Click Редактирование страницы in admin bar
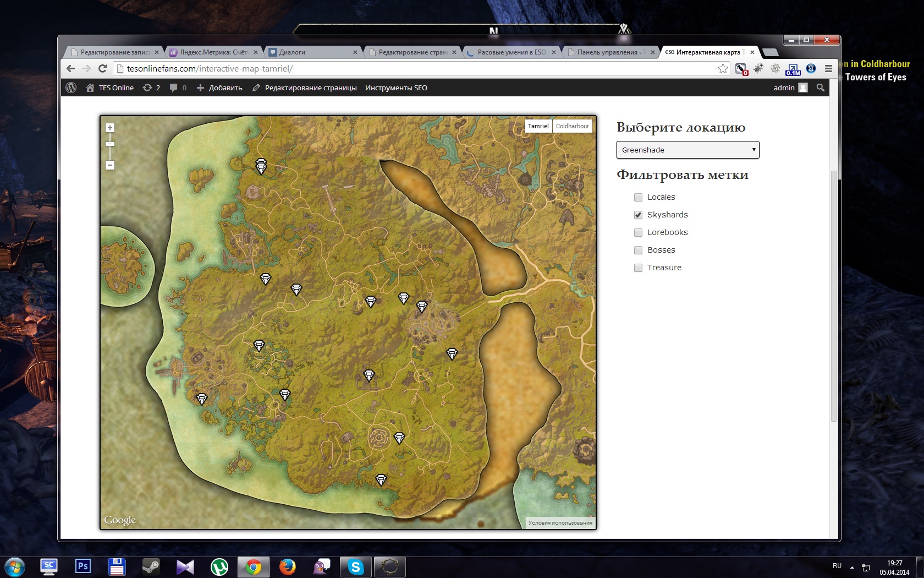The width and height of the screenshot is (924, 578). tap(305, 88)
